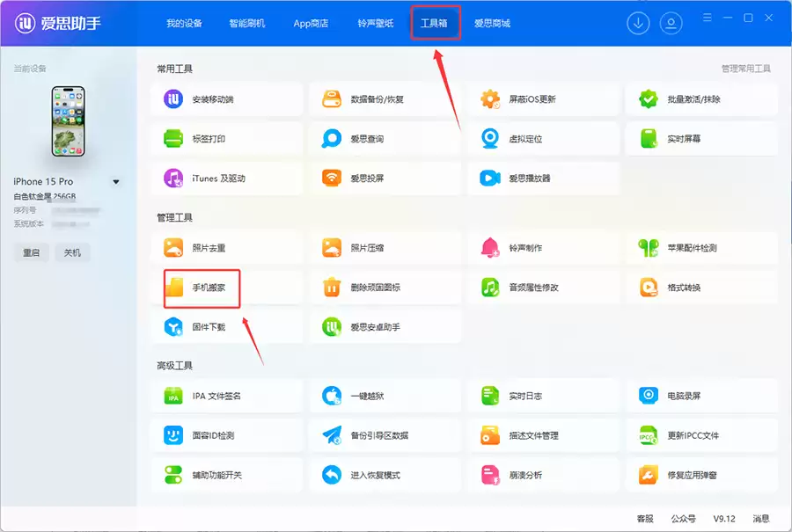Open the 手机搬家 migration tool
The width and height of the screenshot is (792, 532).
tap(227, 288)
